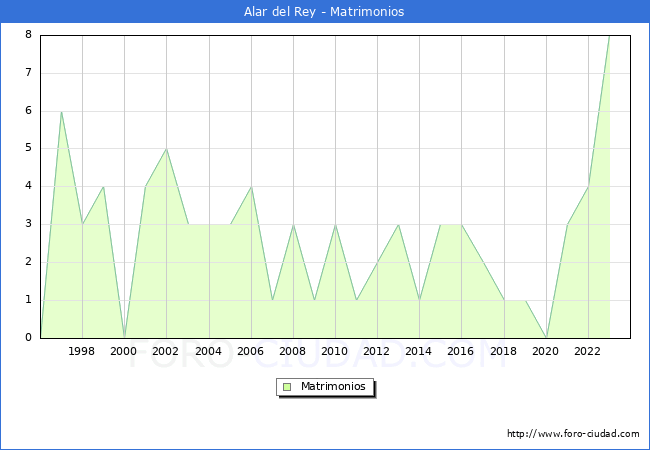Select the 2022 label on the x-axis
This screenshot has width=650, height=450.
[x=587, y=351]
